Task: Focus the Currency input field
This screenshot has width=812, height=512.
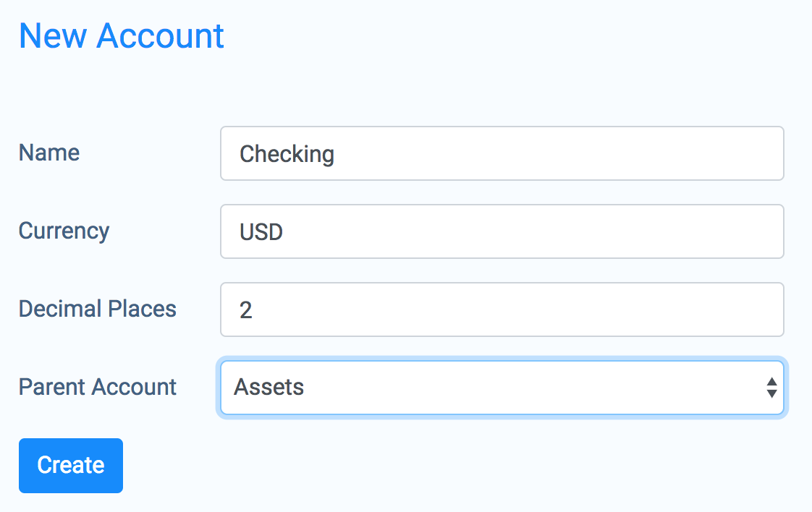Action: pos(502,231)
